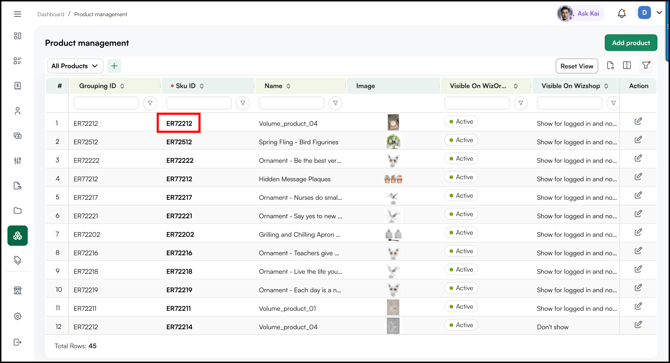The image size is (670, 363).
Task: Edit the Grilling and Chilling Apron row
Action: (x=638, y=232)
